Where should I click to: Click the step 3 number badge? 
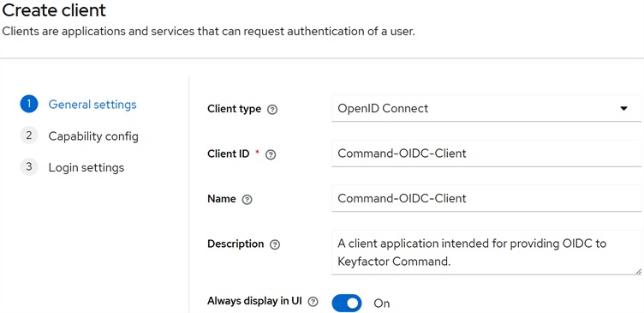[29, 167]
